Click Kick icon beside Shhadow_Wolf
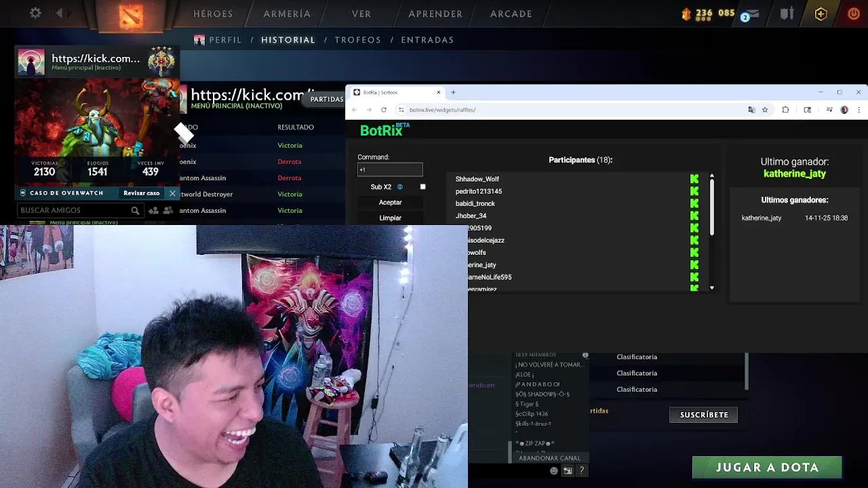Screen dimensions: 868x488 point(694,179)
